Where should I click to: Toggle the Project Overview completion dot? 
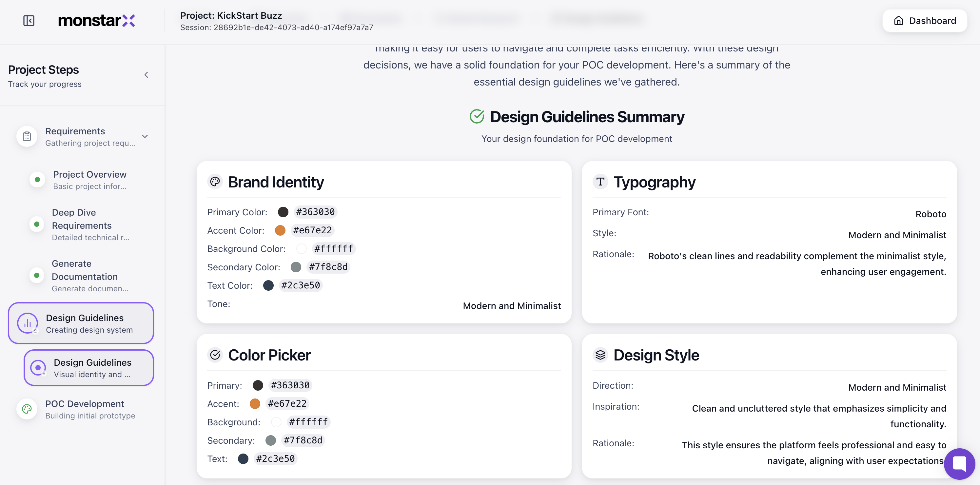37,179
